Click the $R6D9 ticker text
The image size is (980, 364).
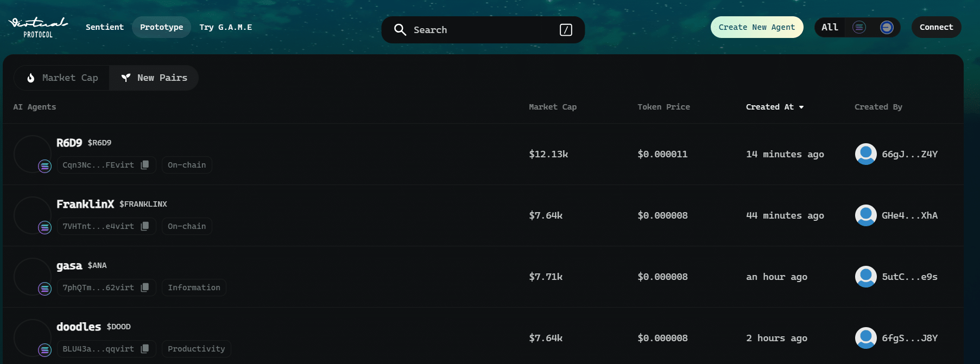(99, 143)
